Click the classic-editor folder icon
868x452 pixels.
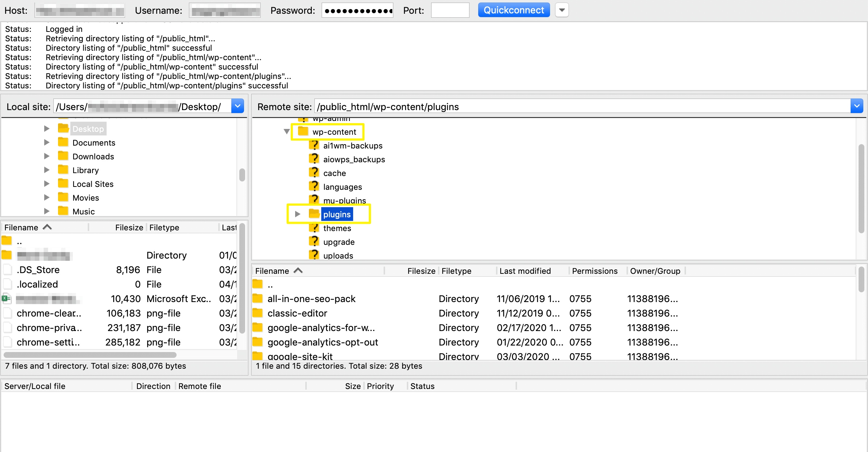257,313
